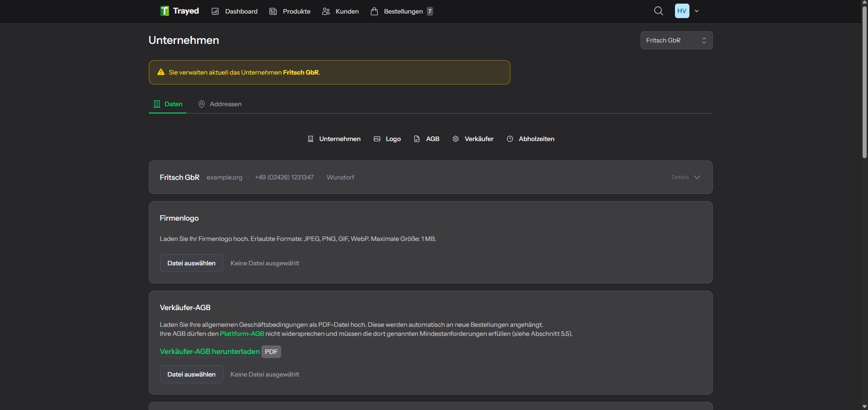Download the Verkäufer-AGB as PDF
The width and height of the screenshot is (868, 410).
pyautogui.click(x=209, y=351)
